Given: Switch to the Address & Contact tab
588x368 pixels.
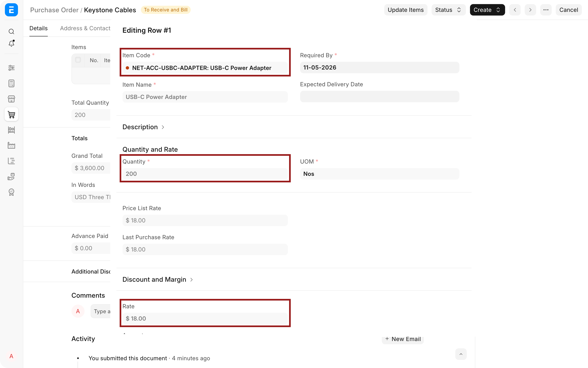Looking at the screenshot, I should coord(85,28).
